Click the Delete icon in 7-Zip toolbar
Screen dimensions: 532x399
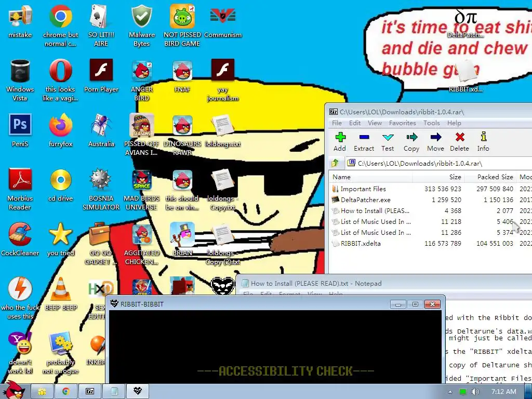click(x=460, y=142)
